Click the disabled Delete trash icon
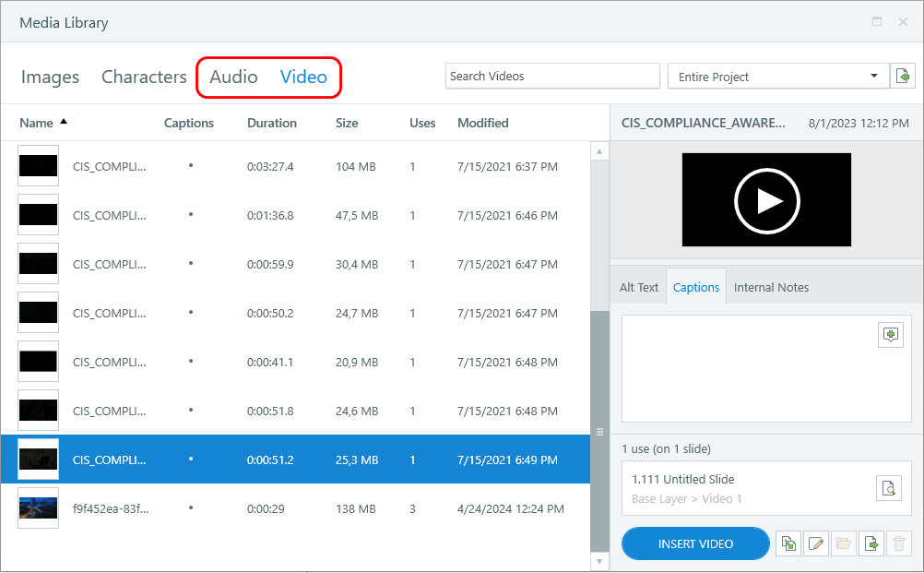The width and height of the screenshot is (924, 573). click(x=899, y=543)
